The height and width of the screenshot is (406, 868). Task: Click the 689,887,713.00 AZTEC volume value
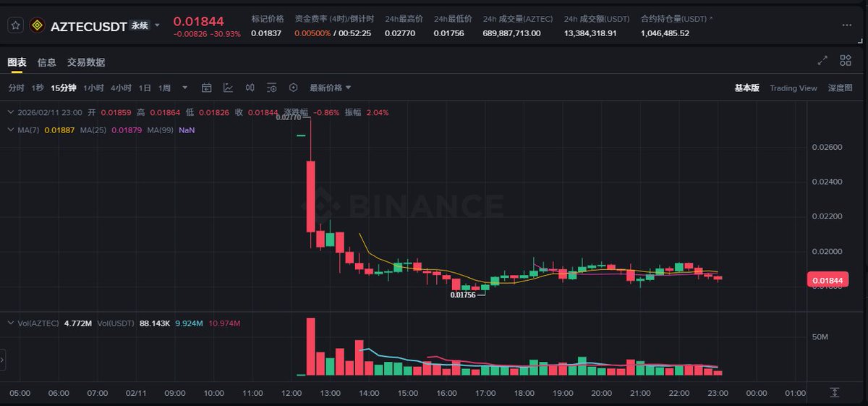point(511,33)
